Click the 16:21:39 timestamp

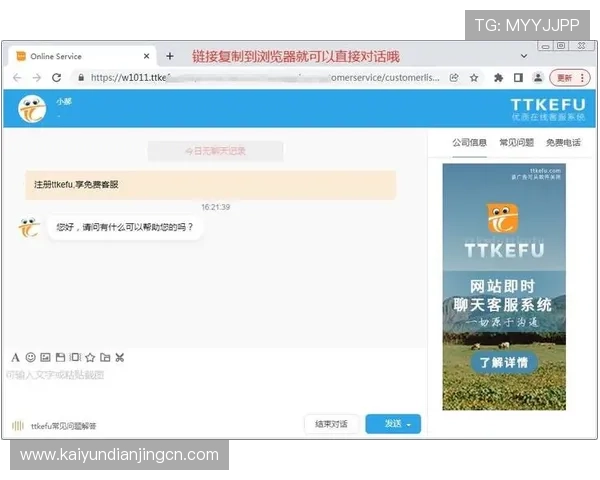(x=215, y=207)
